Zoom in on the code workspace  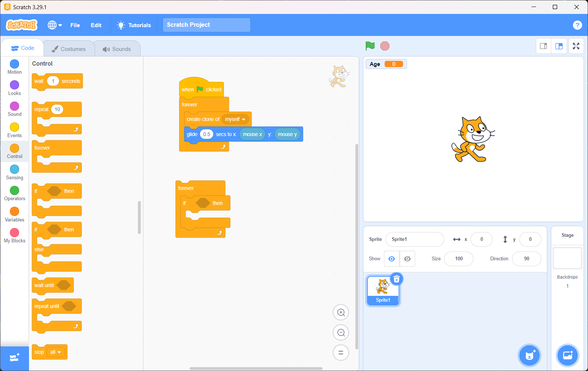341,313
